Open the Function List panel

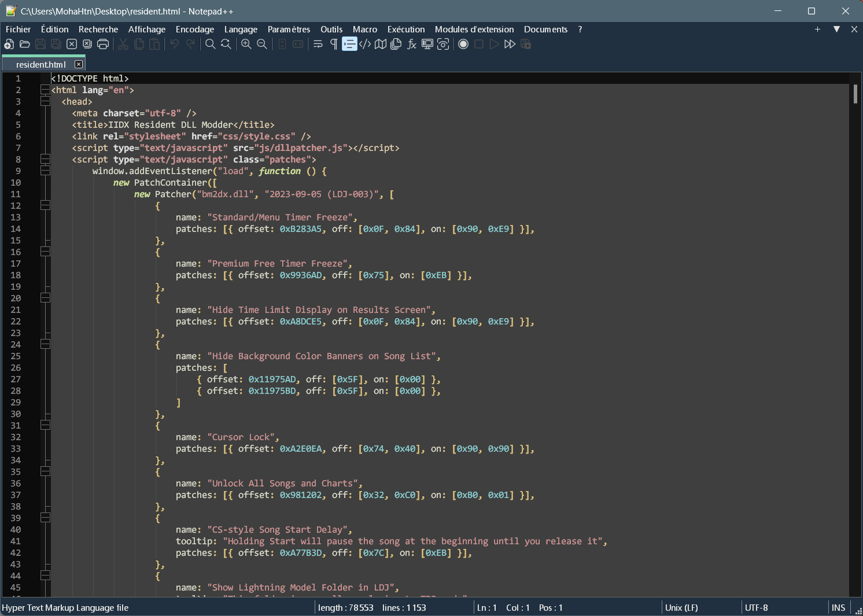pos(412,45)
